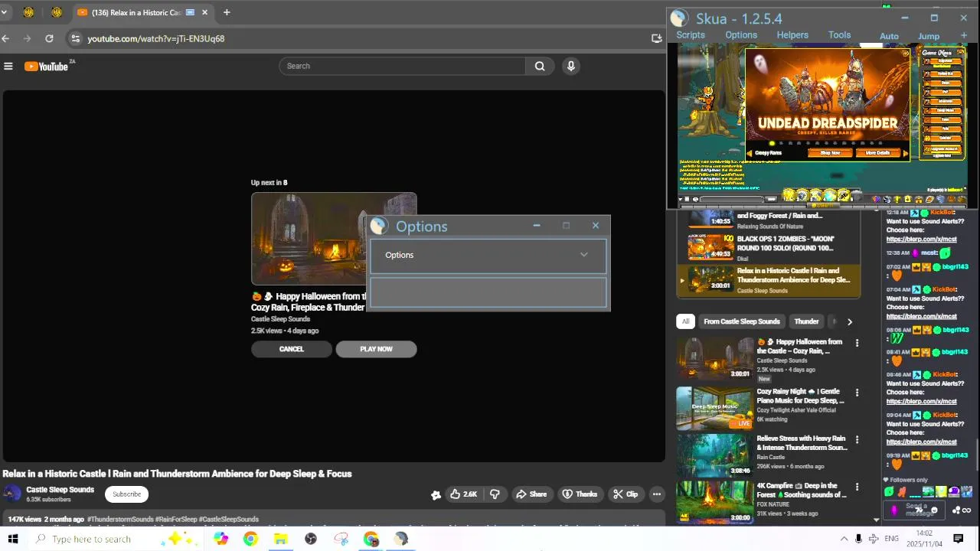980x551 pixels.
Task: Click the empty text field in Options window
Action: click(x=488, y=292)
